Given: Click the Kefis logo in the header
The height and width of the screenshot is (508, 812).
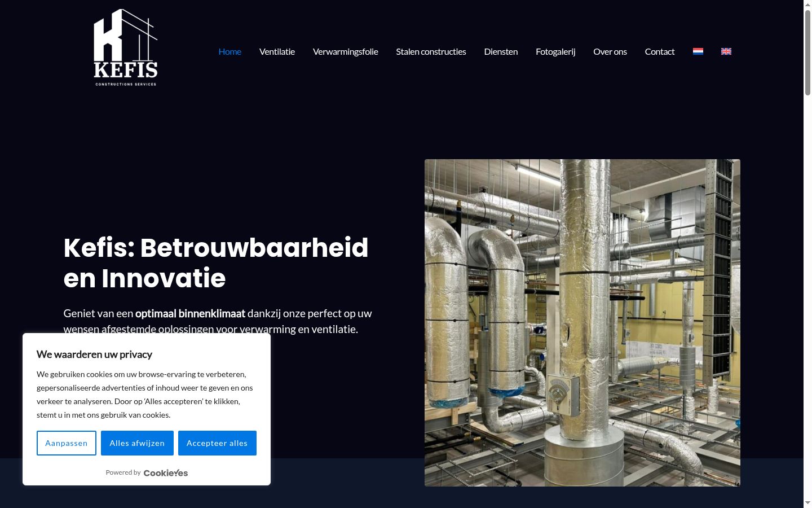Looking at the screenshot, I should tap(126, 47).
